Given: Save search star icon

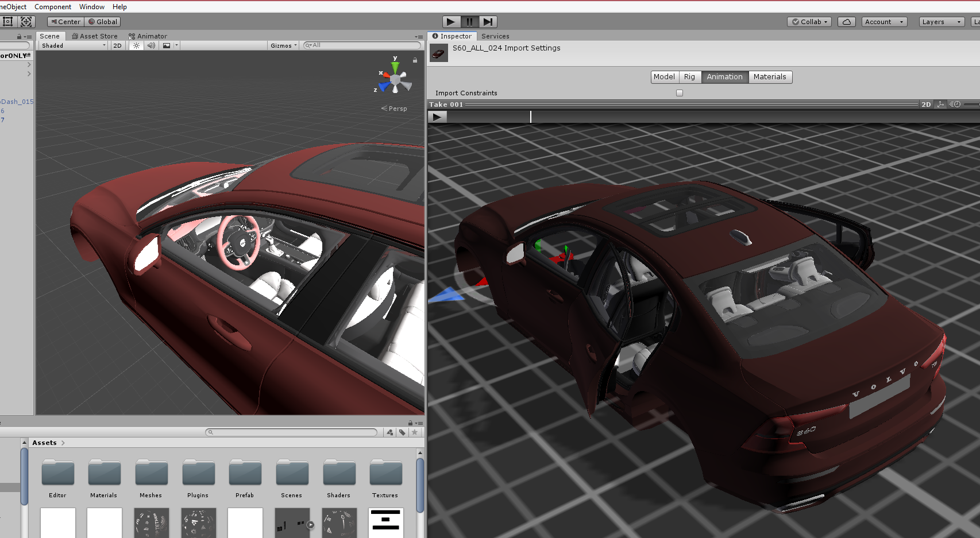Looking at the screenshot, I should (415, 432).
